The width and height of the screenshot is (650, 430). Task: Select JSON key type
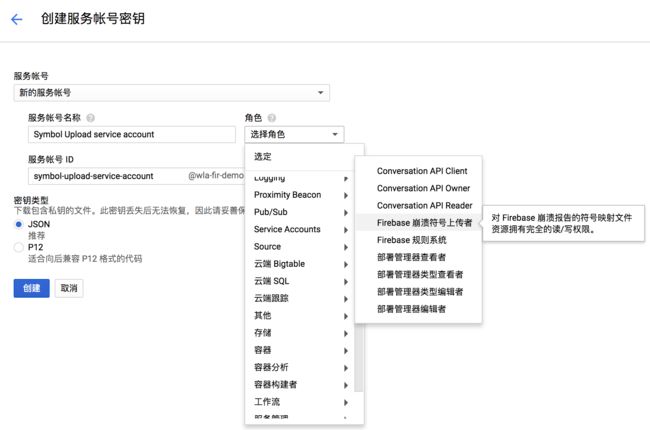click(18, 224)
